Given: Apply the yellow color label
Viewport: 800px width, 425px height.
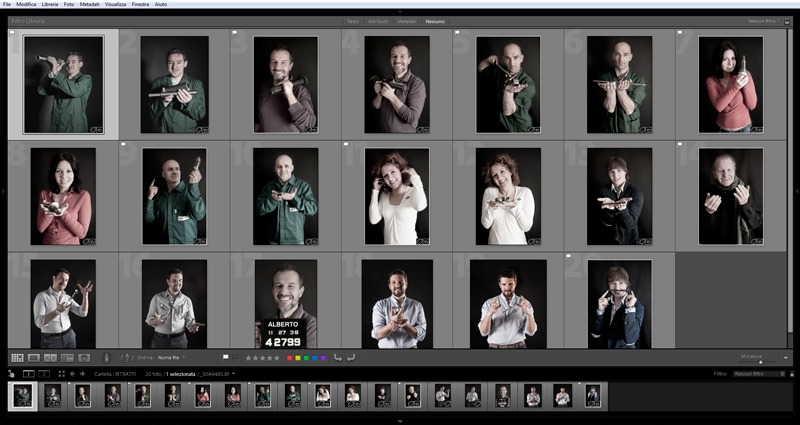Looking at the screenshot, I should coord(297,358).
